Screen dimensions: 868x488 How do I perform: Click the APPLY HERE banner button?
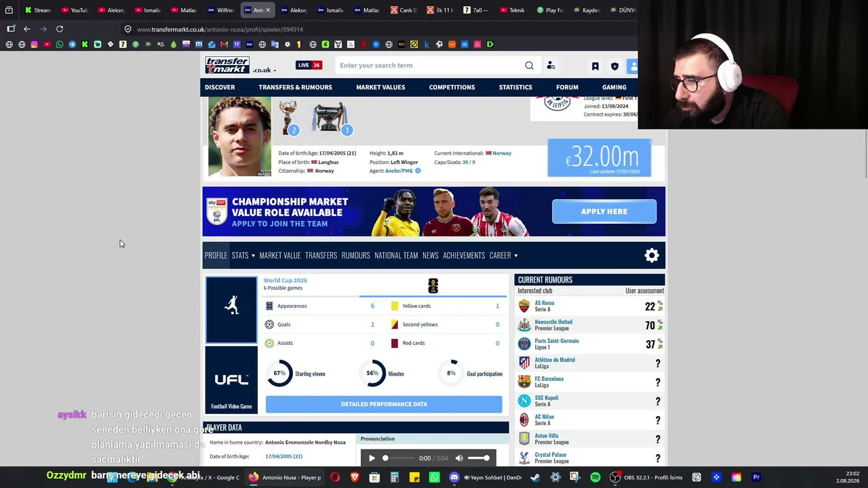tap(604, 211)
